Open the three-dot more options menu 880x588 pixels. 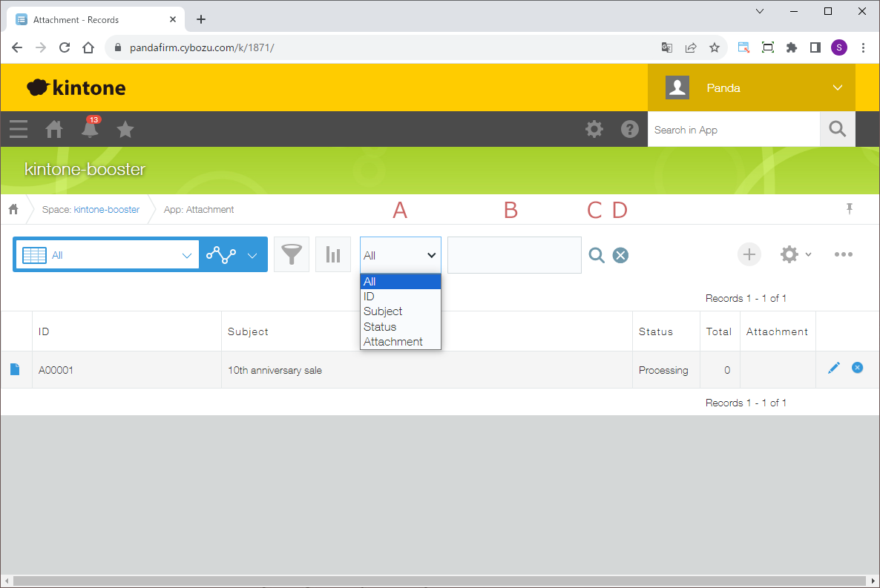843,254
